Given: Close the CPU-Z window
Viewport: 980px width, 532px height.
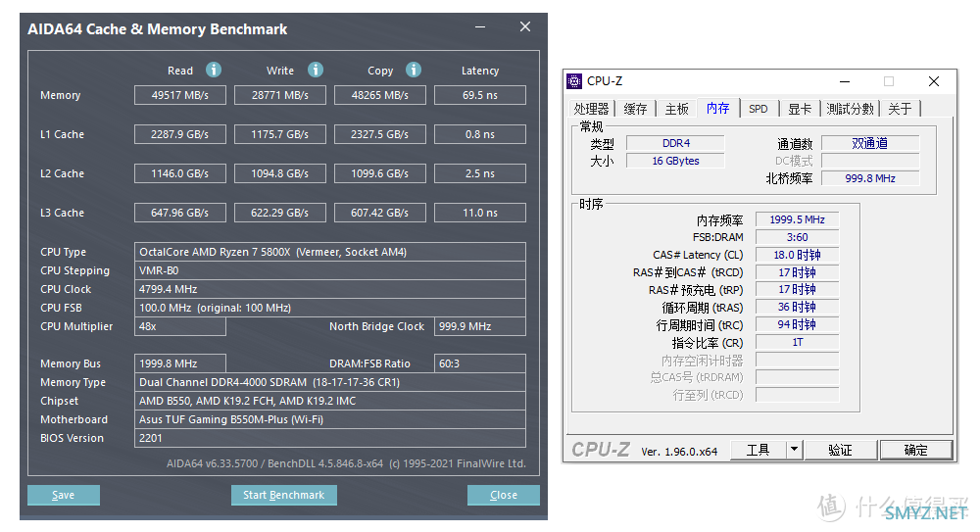Looking at the screenshot, I should pyautogui.click(x=934, y=81).
